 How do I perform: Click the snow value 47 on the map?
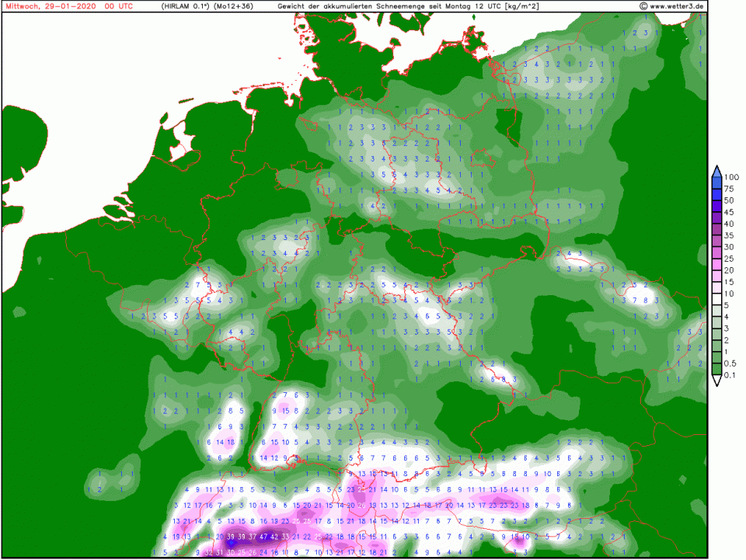pyautogui.click(x=263, y=537)
